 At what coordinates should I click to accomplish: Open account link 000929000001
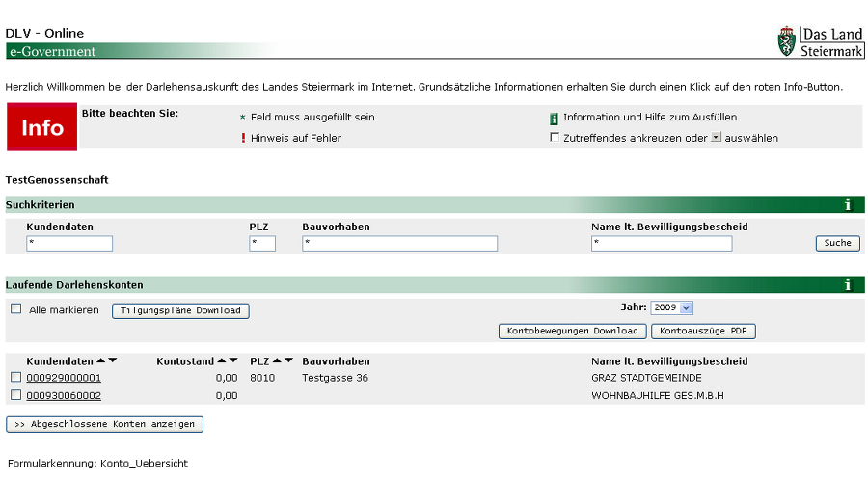64,378
